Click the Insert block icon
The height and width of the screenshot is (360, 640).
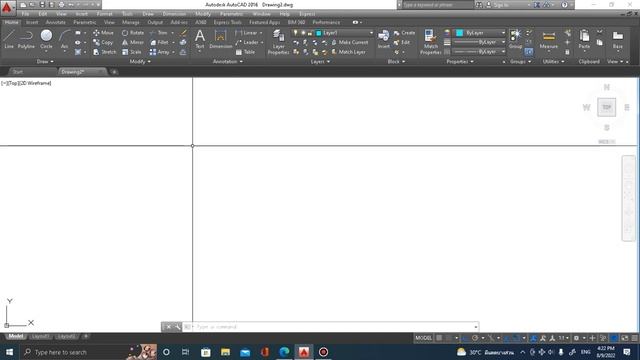click(x=384, y=39)
